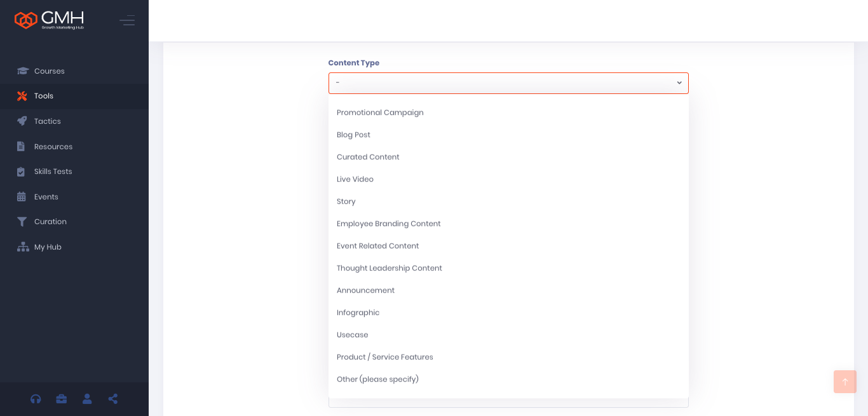The height and width of the screenshot is (416, 868).
Task: Select Announcement option
Action: (x=508, y=290)
